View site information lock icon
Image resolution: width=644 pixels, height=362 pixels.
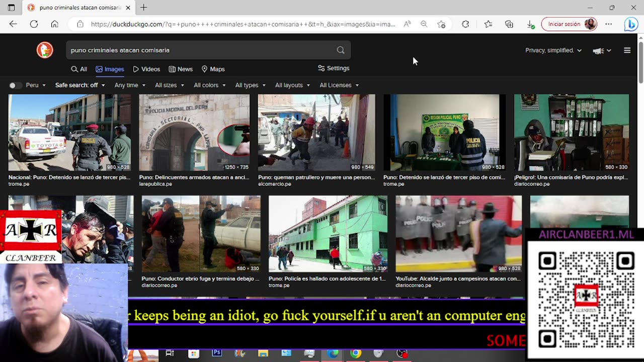point(80,24)
